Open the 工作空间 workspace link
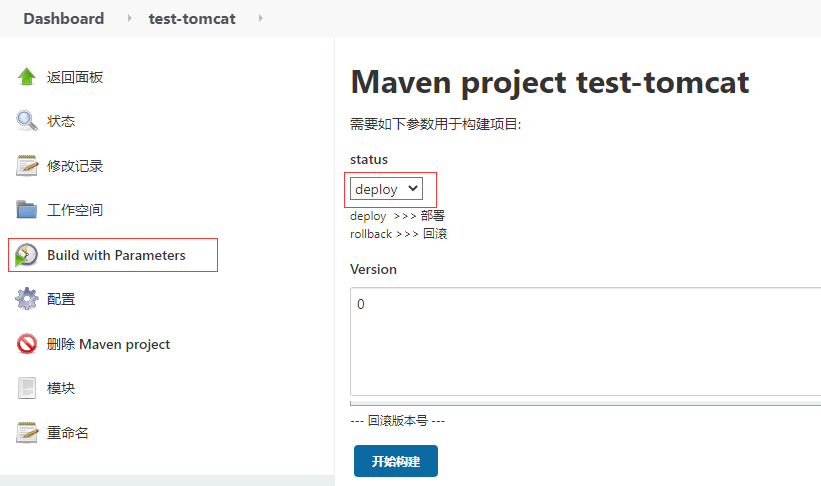Viewport: 821px width, 486px height. point(75,210)
